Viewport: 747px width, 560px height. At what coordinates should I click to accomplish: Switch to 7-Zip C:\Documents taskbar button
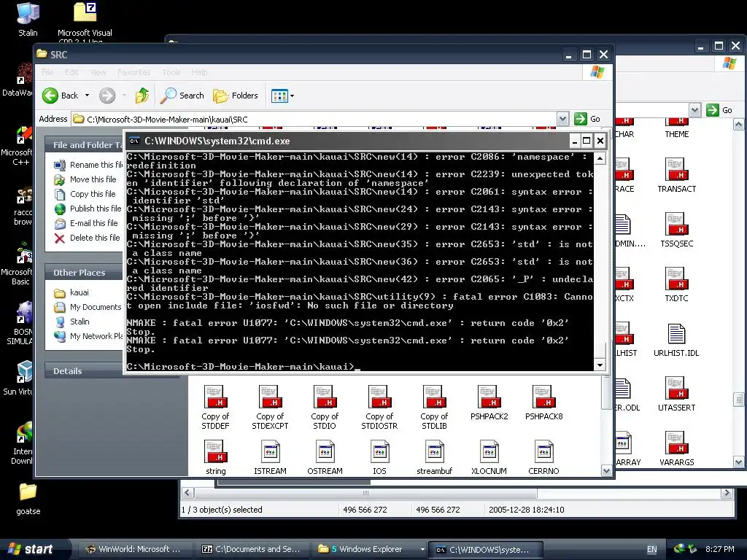click(251, 549)
